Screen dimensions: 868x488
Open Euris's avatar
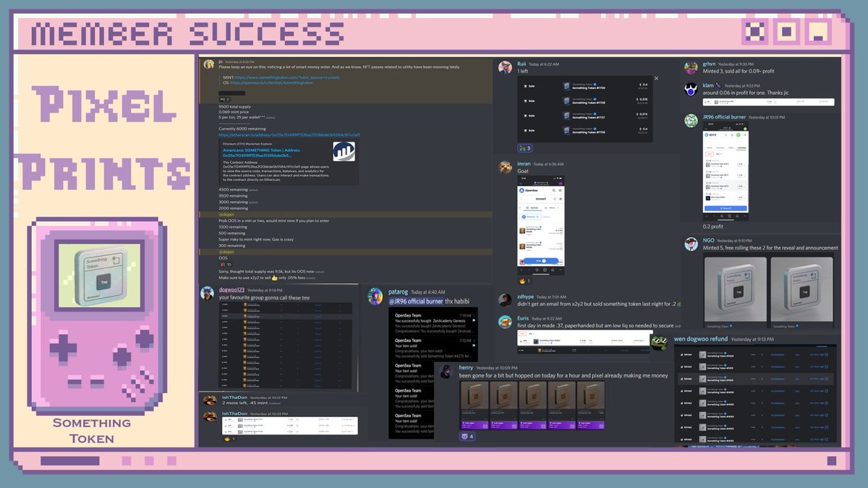pos(506,321)
